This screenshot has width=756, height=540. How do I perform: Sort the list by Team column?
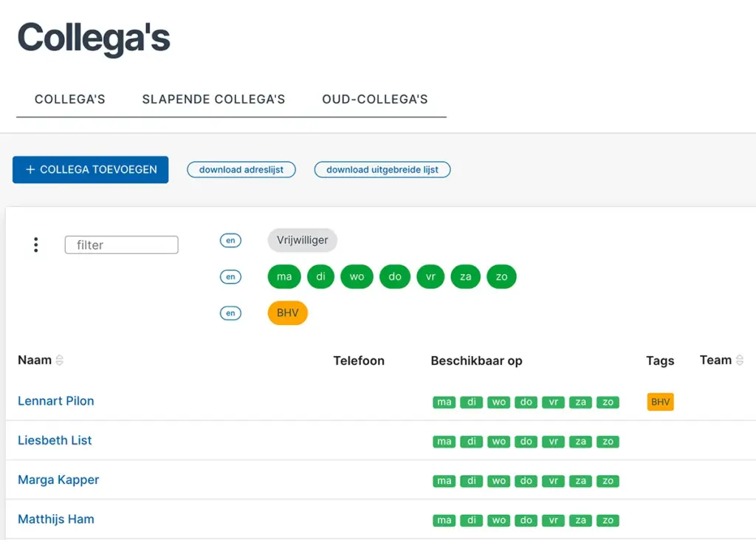click(x=739, y=360)
